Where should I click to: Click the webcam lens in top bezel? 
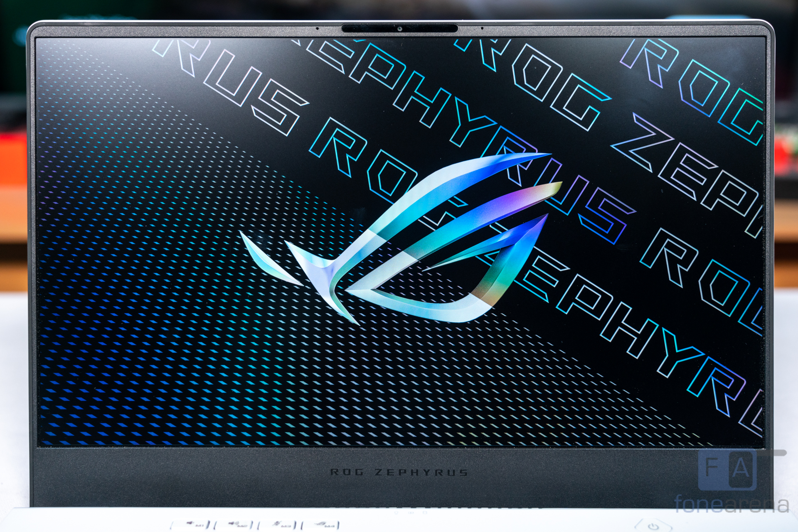click(399, 29)
